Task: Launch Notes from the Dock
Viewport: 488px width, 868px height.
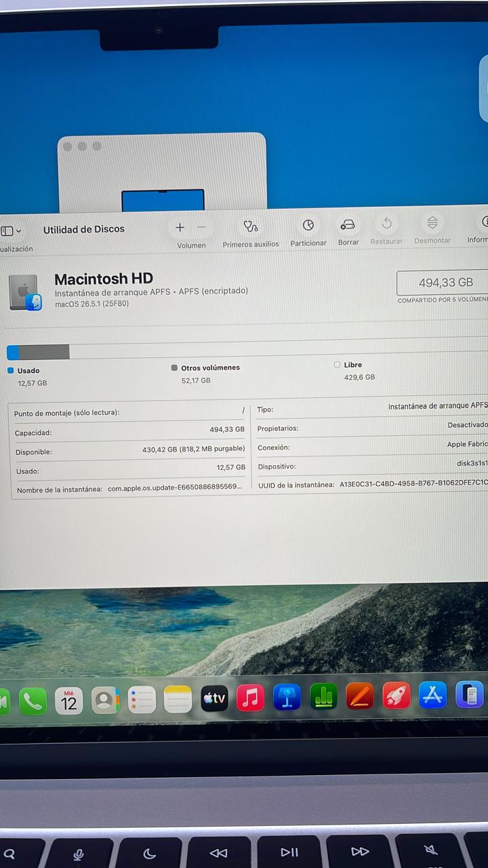Action: pyautogui.click(x=178, y=699)
